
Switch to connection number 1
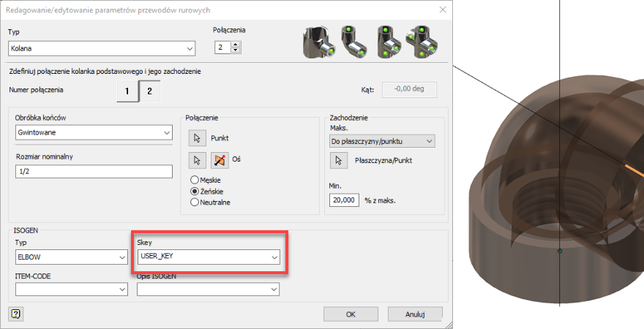(127, 91)
